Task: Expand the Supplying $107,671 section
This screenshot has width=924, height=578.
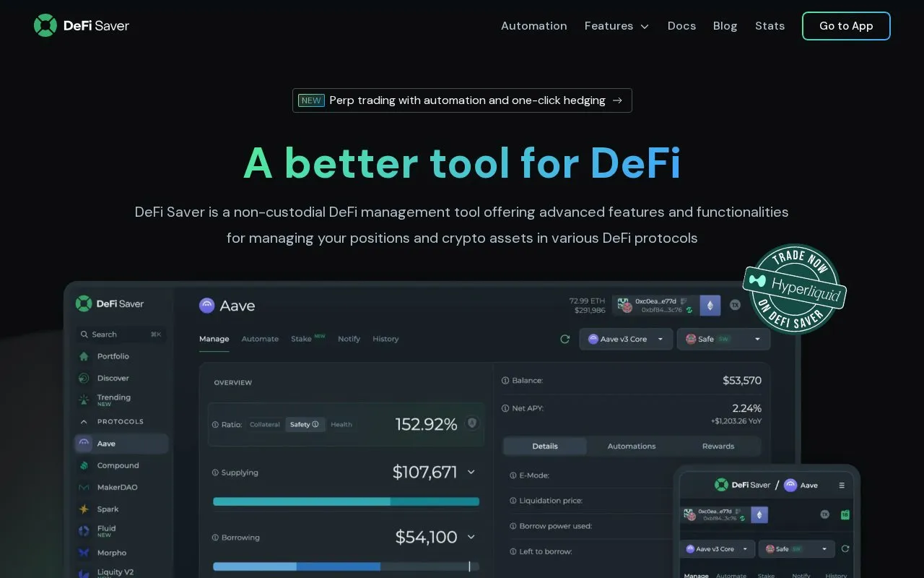Action: tap(471, 473)
